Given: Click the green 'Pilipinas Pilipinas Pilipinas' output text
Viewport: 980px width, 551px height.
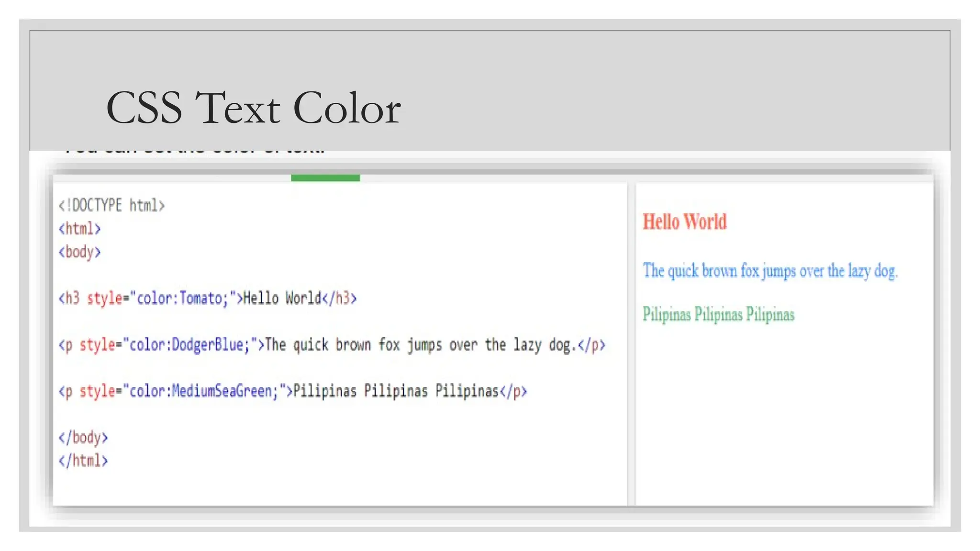Looking at the screenshot, I should pos(718,315).
